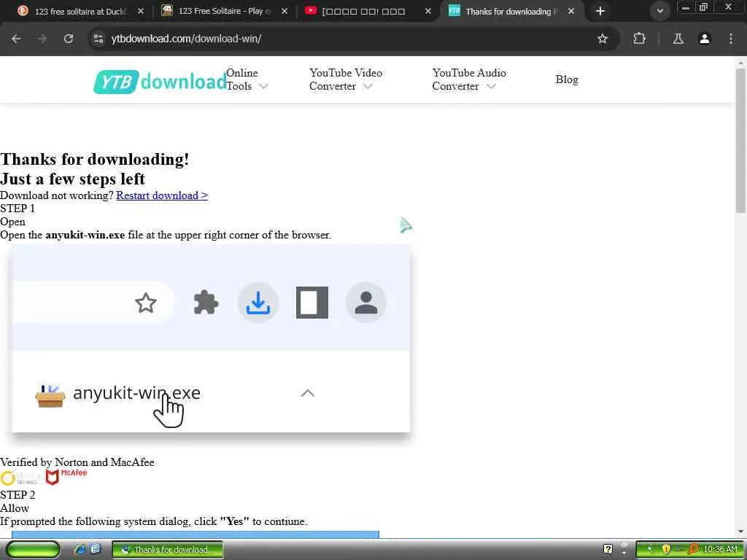Click the help question mark tray icon
The image size is (747, 560).
[x=608, y=550]
